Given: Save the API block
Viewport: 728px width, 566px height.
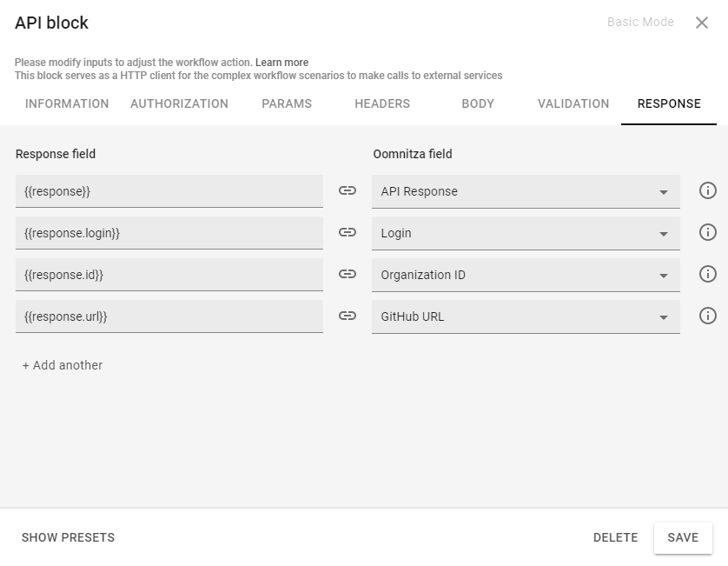Looking at the screenshot, I should [x=683, y=537].
